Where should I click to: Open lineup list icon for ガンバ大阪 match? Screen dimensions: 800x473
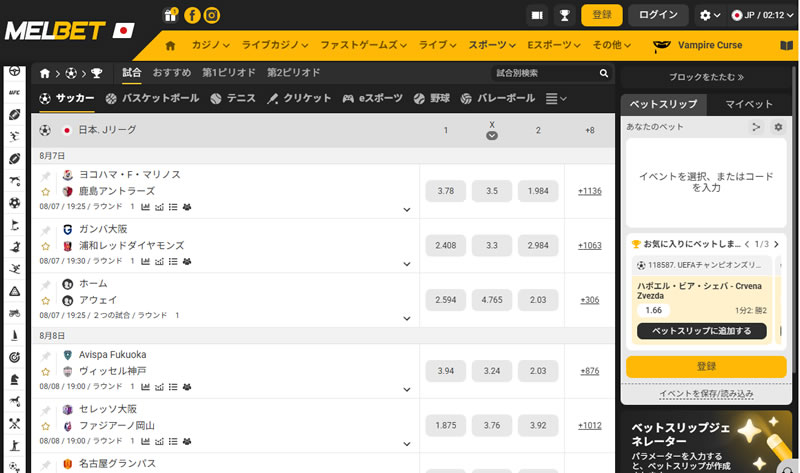pos(173,262)
